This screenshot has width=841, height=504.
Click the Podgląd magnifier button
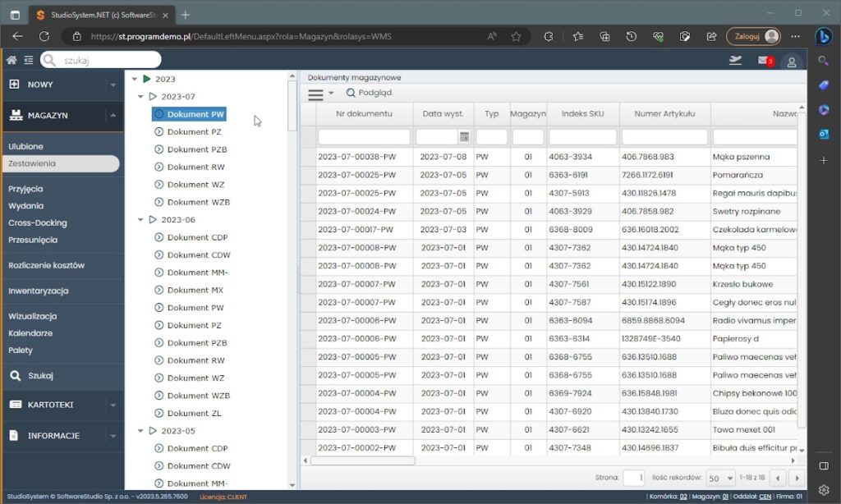point(369,94)
